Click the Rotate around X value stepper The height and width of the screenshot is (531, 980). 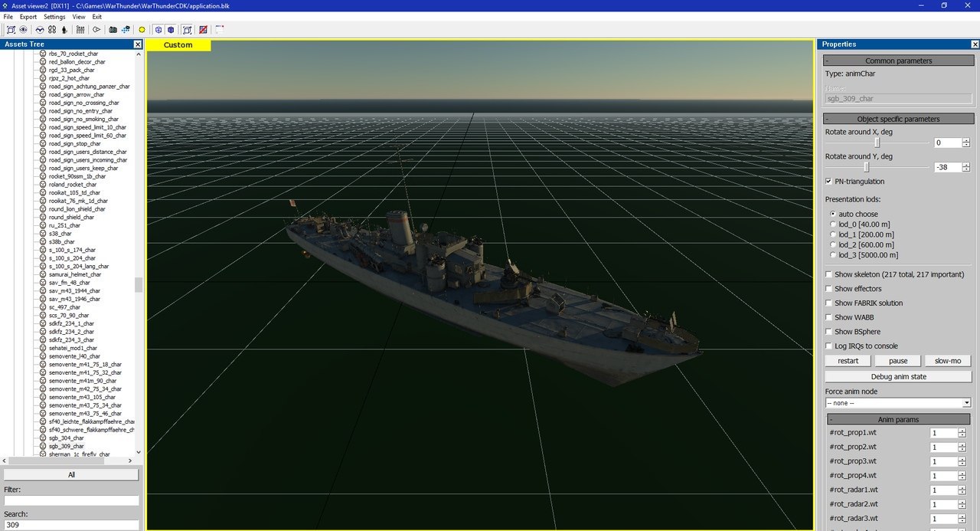966,143
